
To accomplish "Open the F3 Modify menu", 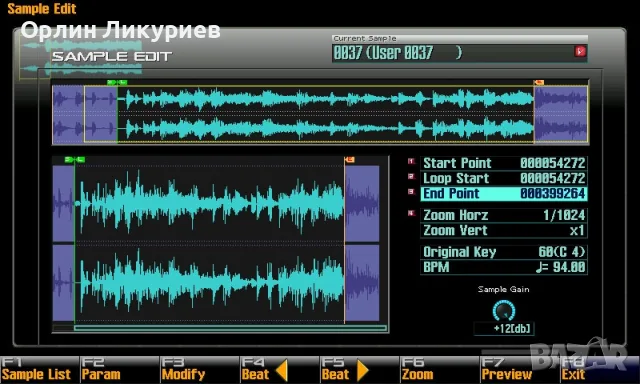I will point(199,369).
